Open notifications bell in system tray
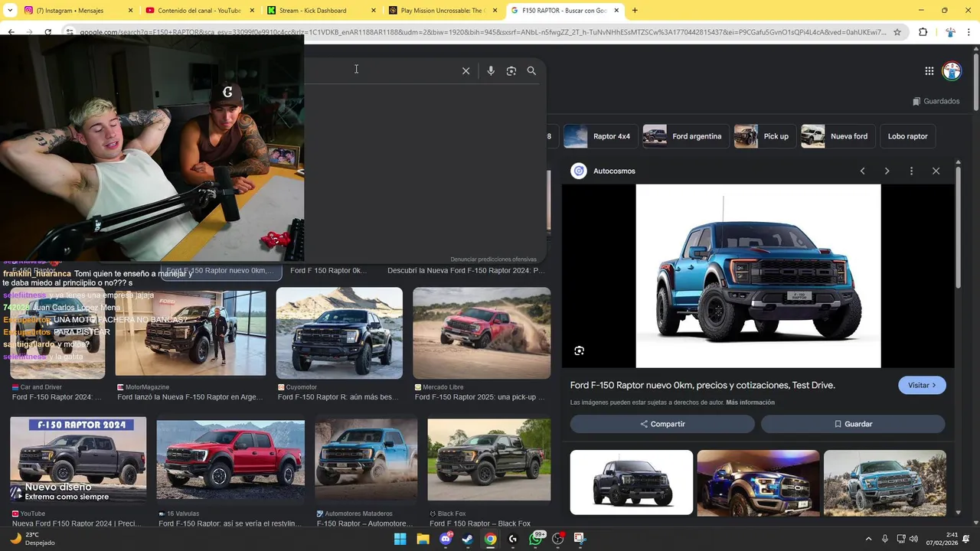 tap(965, 539)
